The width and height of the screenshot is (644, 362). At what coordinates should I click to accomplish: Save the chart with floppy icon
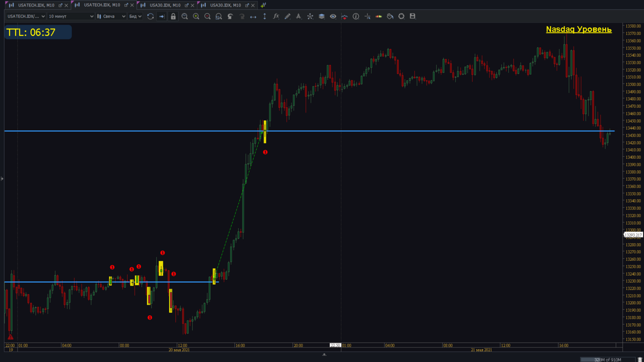pos(412,16)
